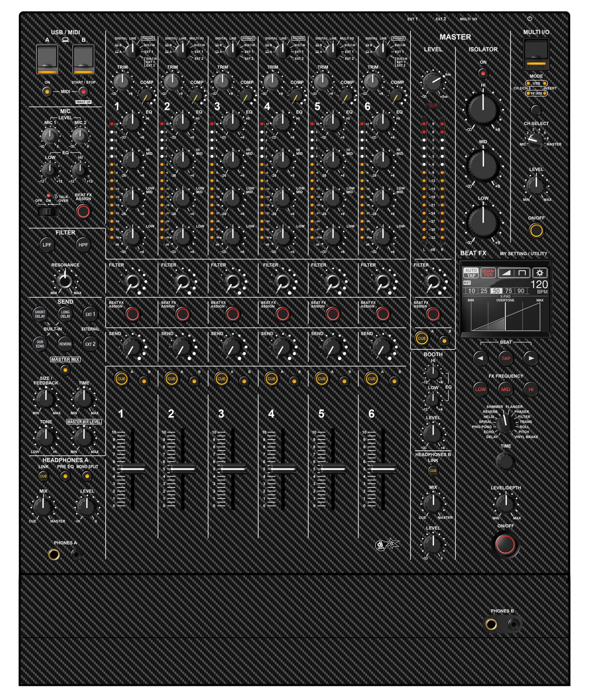589x700 pixels.
Task: Click the gold PHONES B jack
Action: click(491, 624)
